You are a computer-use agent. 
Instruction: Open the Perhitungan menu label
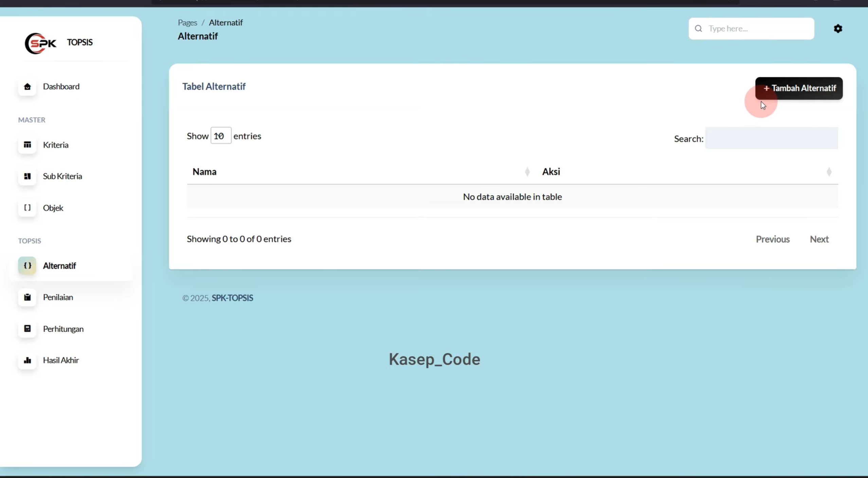(63, 329)
